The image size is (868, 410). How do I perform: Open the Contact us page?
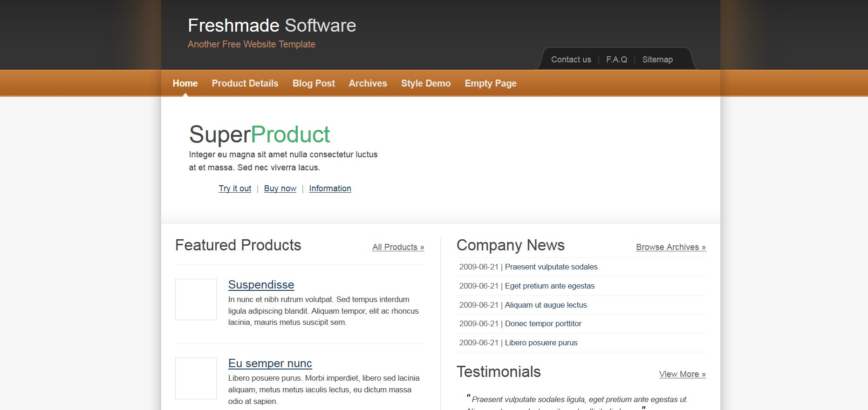(571, 60)
